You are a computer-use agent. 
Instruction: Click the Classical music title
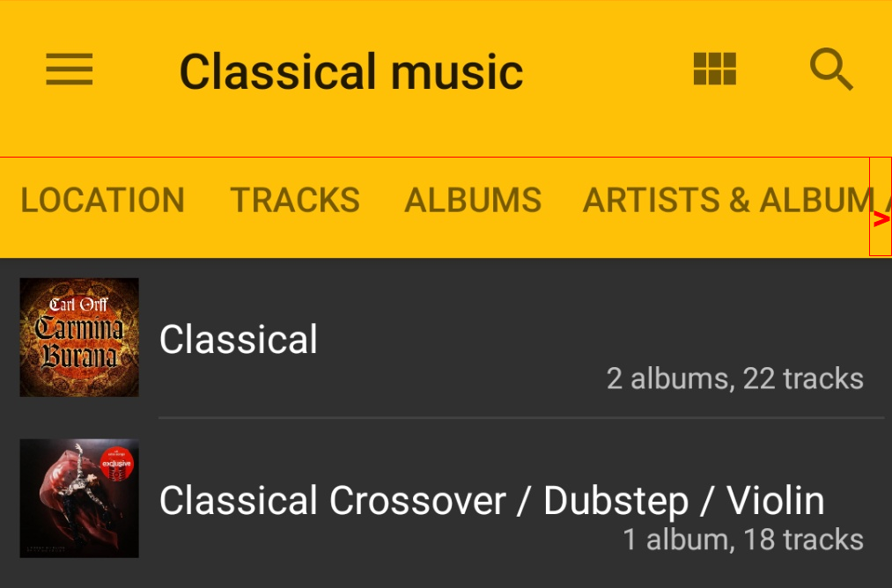351,71
